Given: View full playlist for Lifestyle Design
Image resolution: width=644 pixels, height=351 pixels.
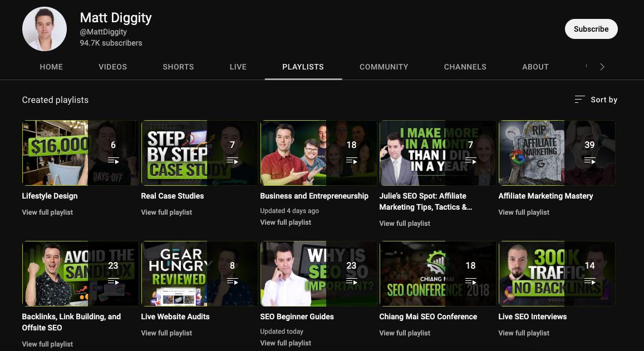Looking at the screenshot, I should pyautogui.click(x=47, y=212).
